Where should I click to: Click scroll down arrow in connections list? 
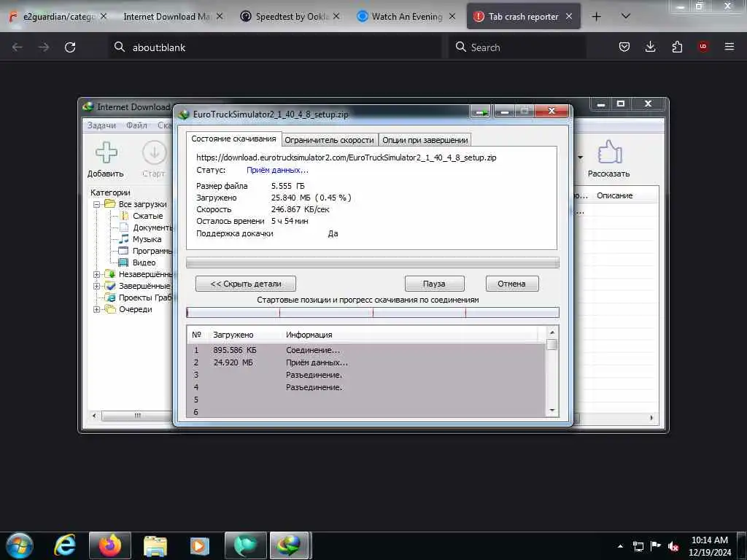[x=552, y=411]
